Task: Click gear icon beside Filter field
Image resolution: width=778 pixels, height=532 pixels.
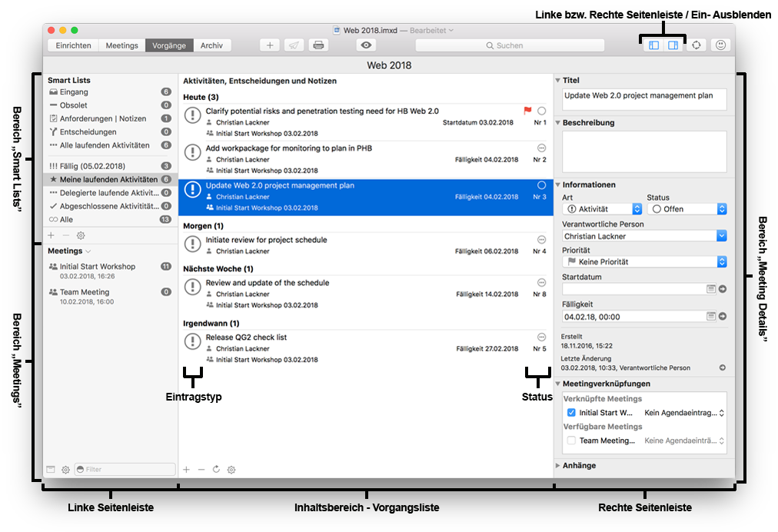Action: click(x=65, y=470)
